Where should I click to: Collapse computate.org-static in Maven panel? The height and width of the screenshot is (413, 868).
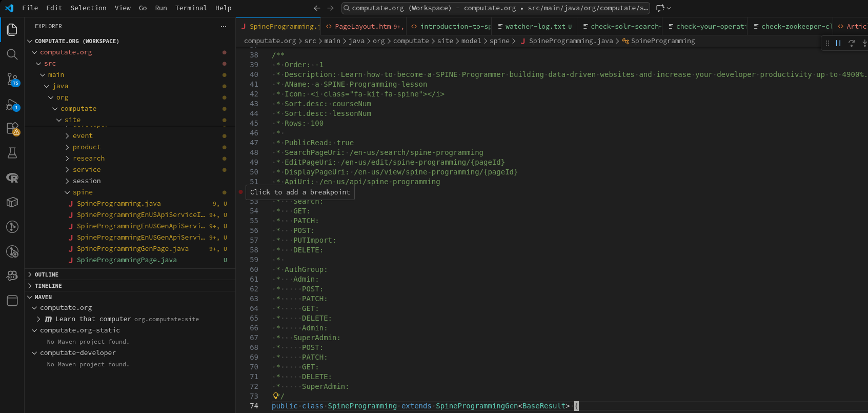(x=34, y=330)
